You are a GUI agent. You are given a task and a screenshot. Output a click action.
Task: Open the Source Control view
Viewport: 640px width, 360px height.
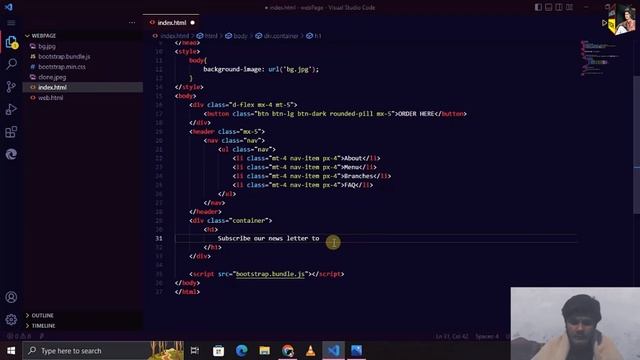pyautogui.click(x=11, y=87)
